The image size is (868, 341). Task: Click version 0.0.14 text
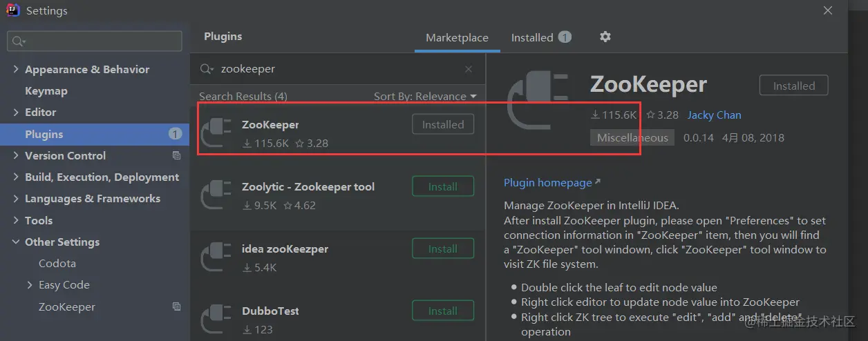[x=698, y=137]
